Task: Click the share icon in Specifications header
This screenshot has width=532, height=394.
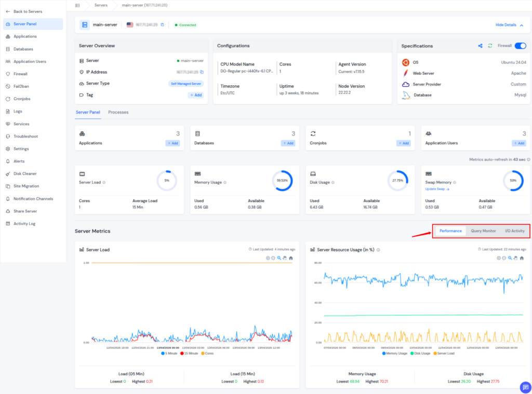Action: [482, 46]
